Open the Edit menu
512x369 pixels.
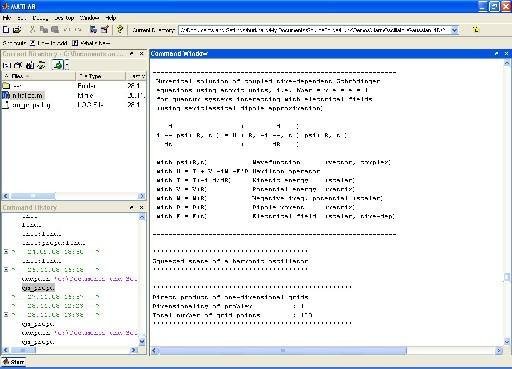pos(22,18)
